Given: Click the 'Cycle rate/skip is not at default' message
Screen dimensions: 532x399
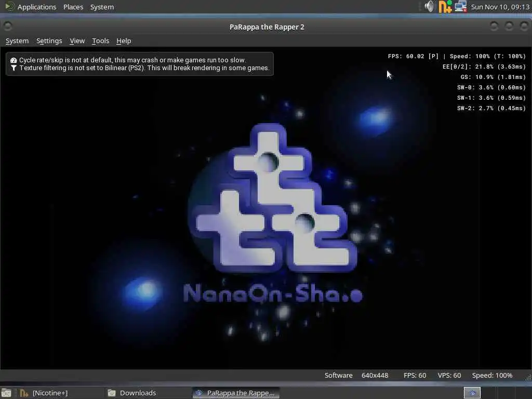Looking at the screenshot, I should coord(132,60).
